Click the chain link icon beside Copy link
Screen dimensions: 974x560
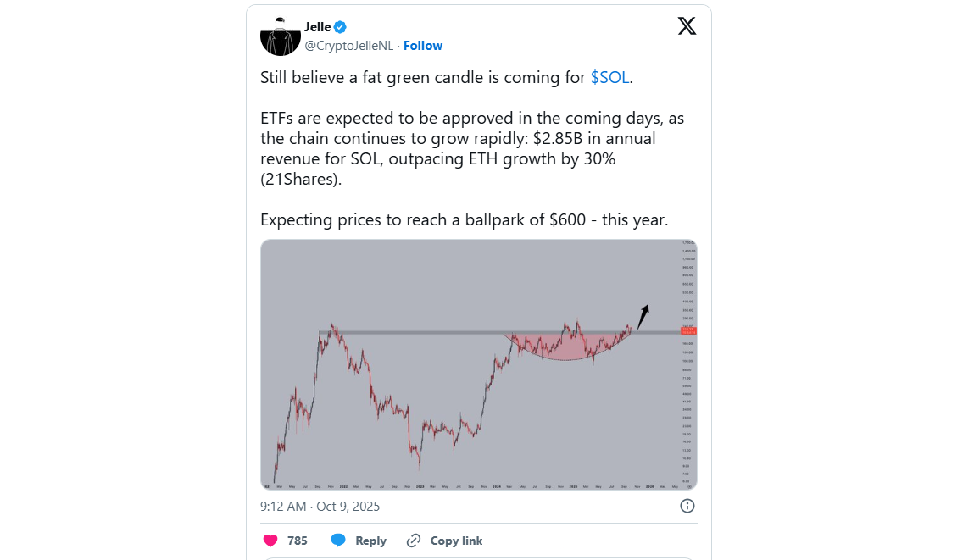click(414, 541)
